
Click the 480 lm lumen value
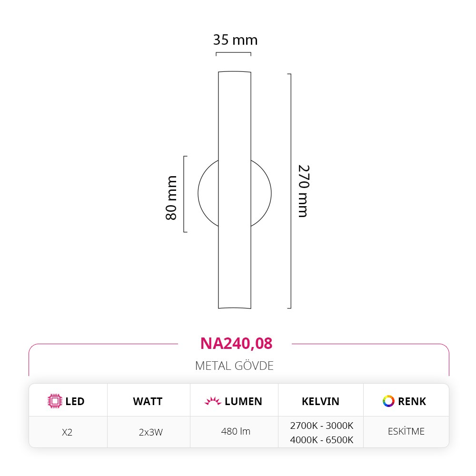[236, 431]
